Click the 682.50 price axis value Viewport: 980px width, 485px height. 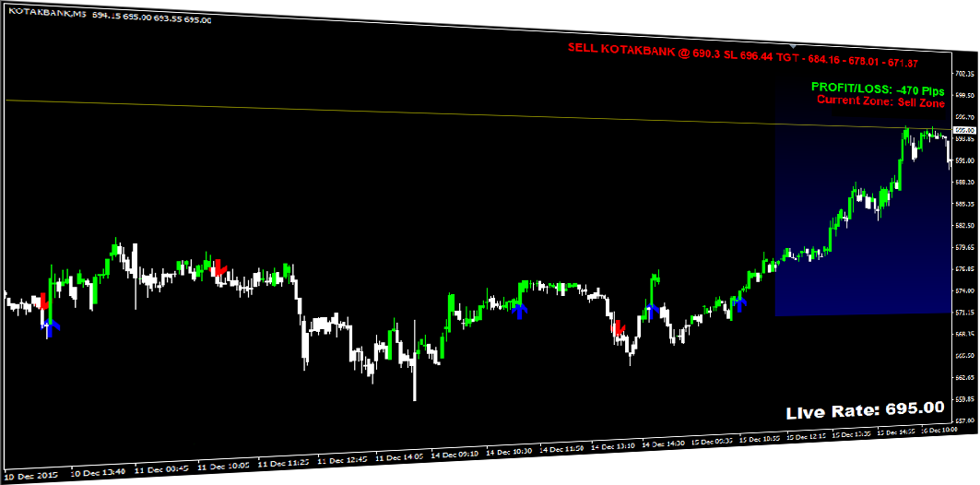(965, 226)
